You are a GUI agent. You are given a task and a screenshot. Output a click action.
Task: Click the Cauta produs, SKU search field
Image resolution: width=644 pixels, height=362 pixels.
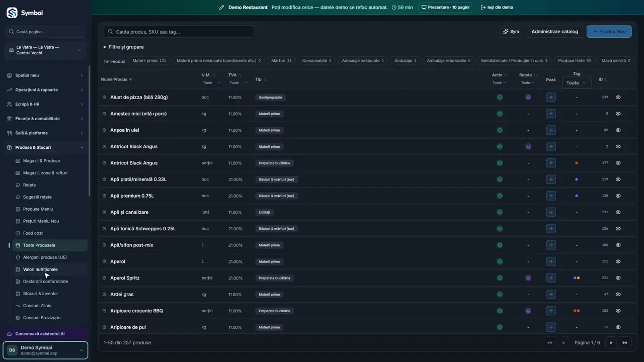(x=179, y=32)
